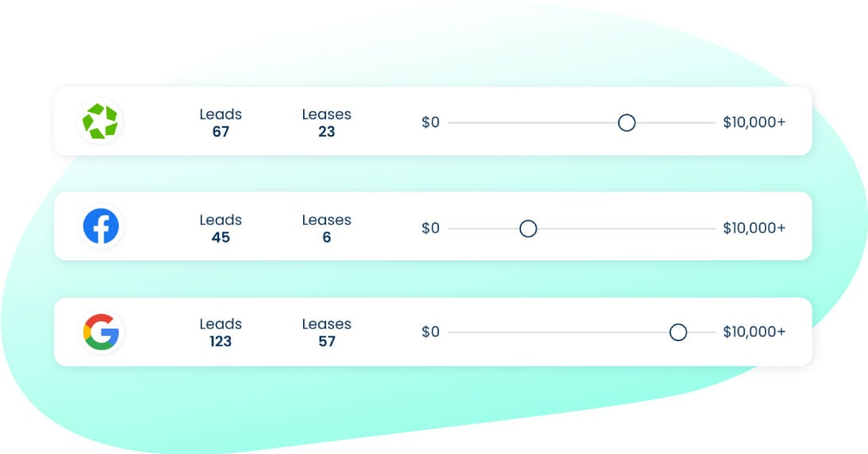The height and width of the screenshot is (454, 868).
Task: Click the green pentagon source logo
Action: pyautogui.click(x=100, y=121)
